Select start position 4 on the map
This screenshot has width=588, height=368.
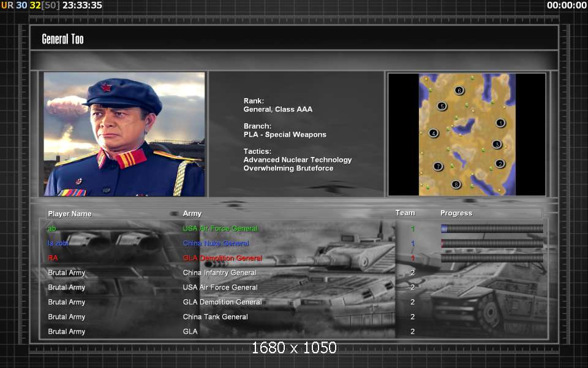(x=434, y=133)
